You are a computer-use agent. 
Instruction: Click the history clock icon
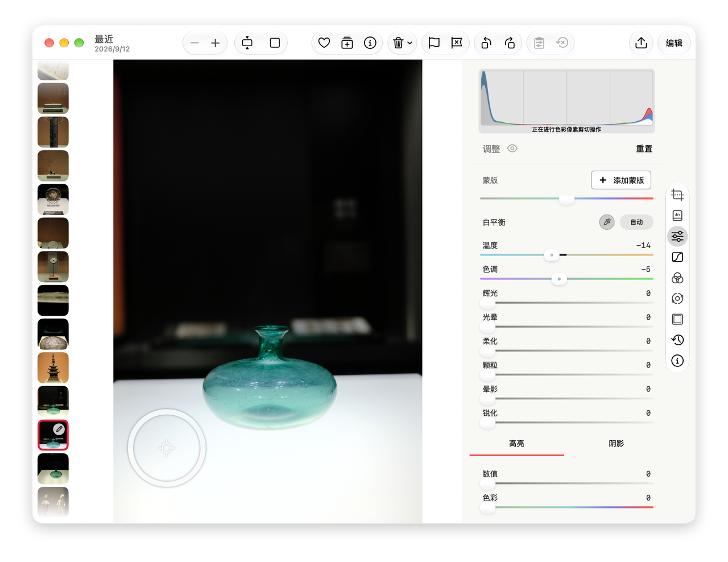pyautogui.click(x=677, y=340)
